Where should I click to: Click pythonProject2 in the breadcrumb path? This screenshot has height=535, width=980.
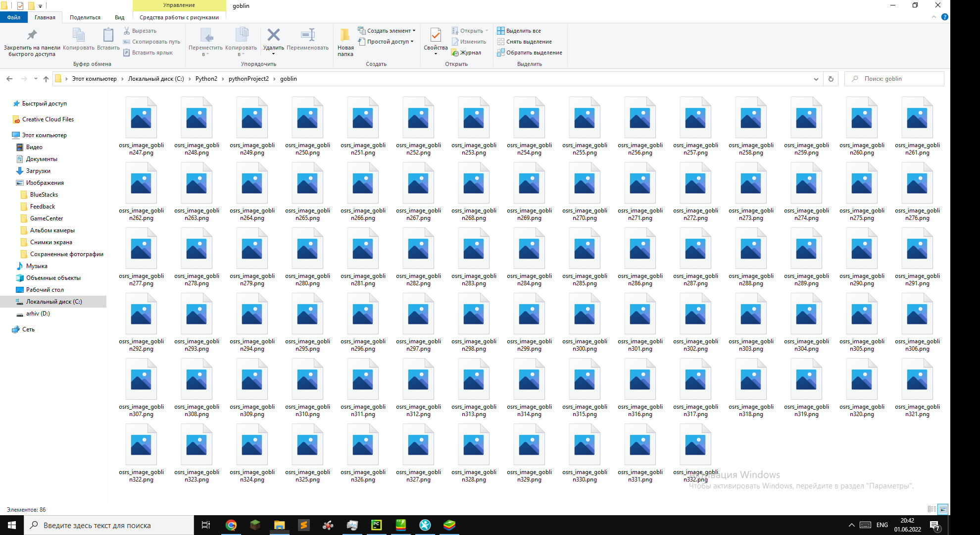pyautogui.click(x=248, y=79)
